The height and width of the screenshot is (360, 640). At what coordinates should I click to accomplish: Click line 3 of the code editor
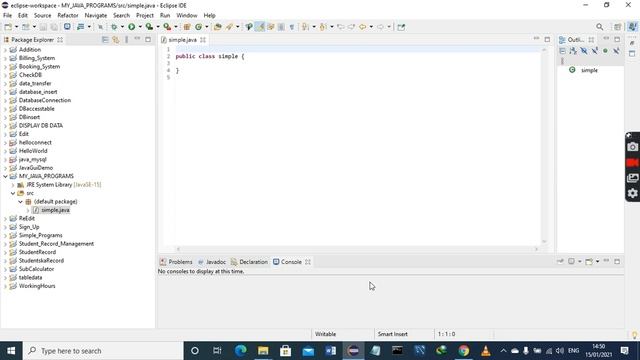click(357, 63)
